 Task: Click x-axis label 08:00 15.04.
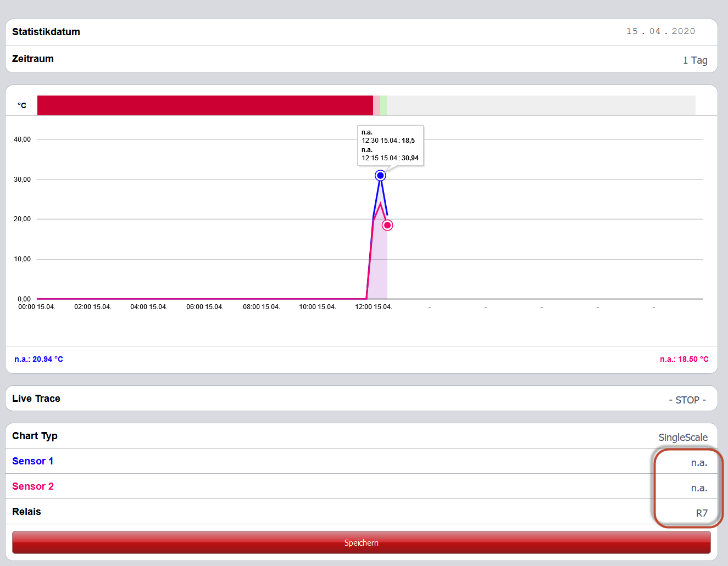[x=262, y=307]
